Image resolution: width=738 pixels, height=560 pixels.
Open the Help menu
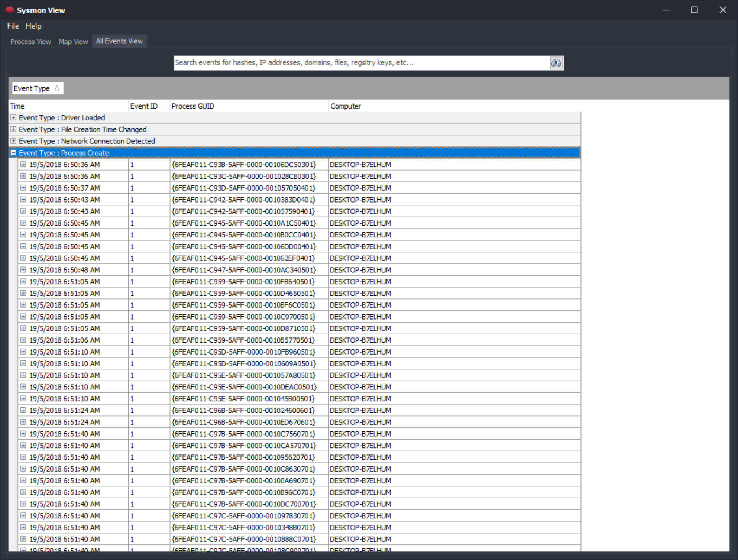coord(33,26)
